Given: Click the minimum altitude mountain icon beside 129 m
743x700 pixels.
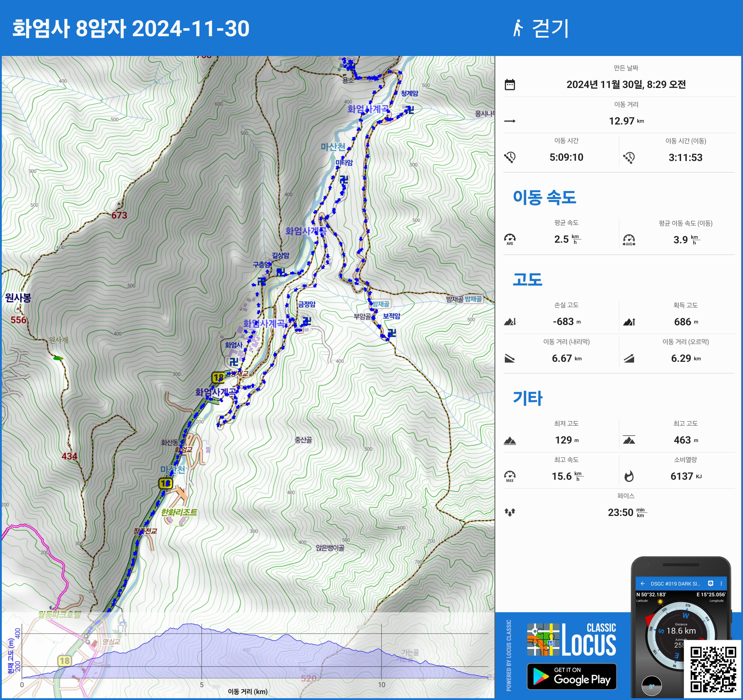Looking at the screenshot, I should [510, 441].
